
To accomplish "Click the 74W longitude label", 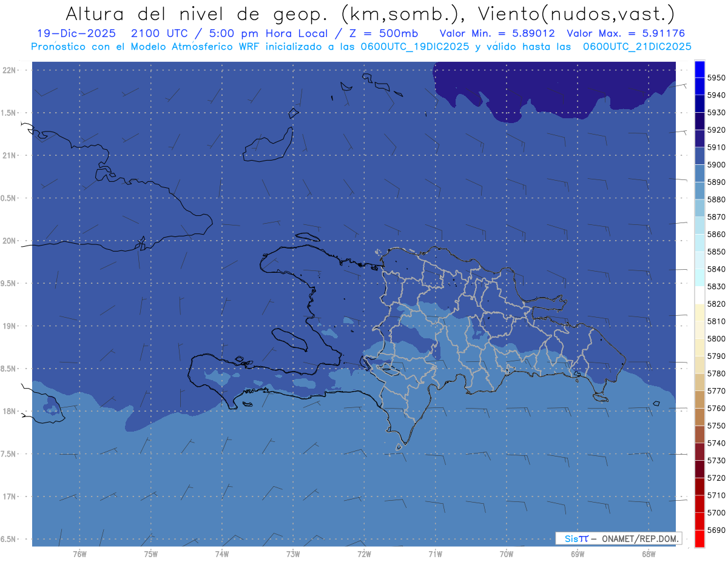I will (x=221, y=554).
